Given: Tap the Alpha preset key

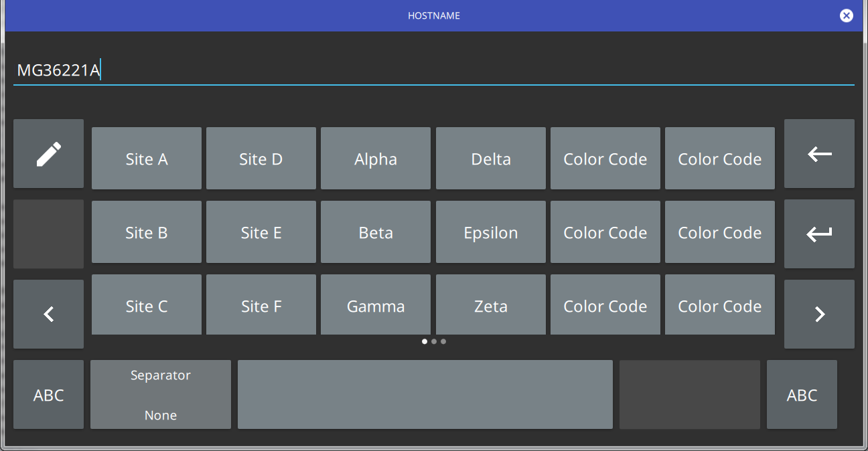Looking at the screenshot, I should tap(376, 159).
